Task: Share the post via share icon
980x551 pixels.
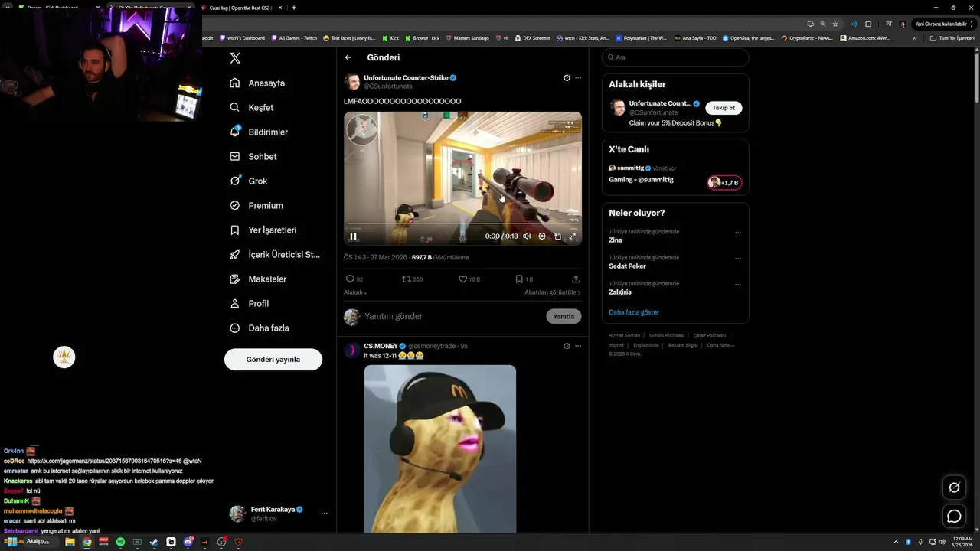Action: click(x=576, y=279)
